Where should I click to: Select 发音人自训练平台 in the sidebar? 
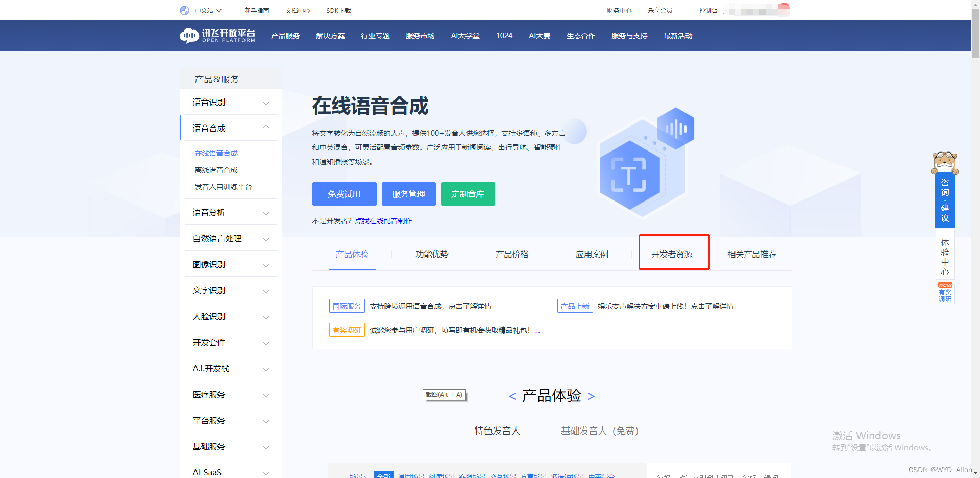[223, 187]
